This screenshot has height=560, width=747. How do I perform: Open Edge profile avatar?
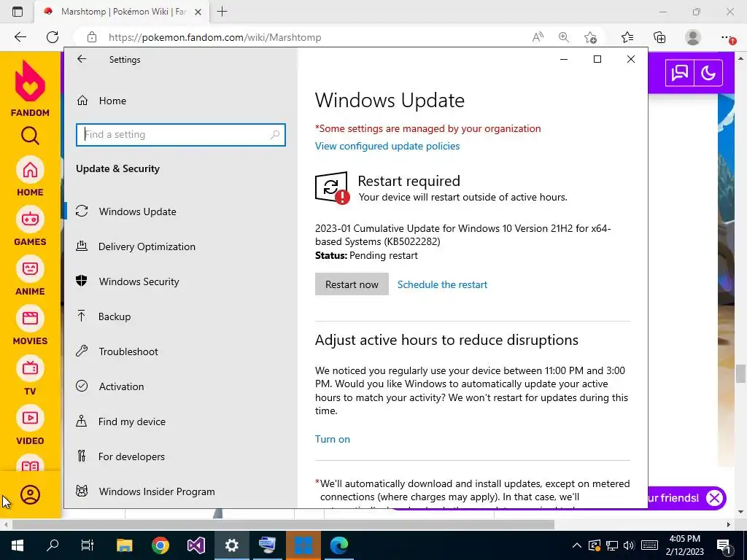point(693,37)
